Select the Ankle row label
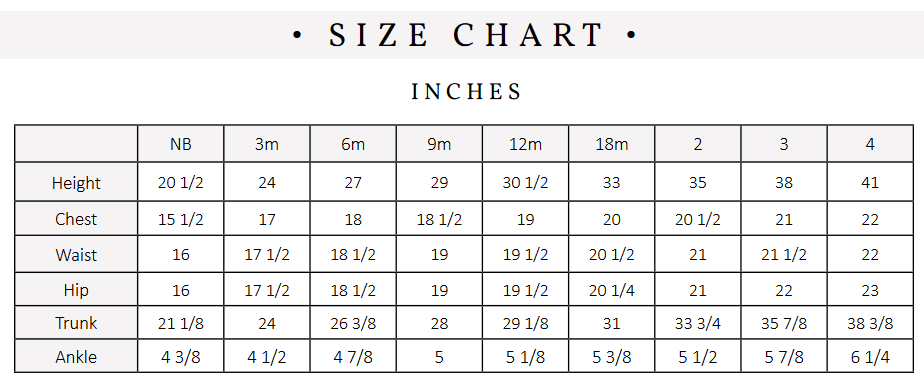Image resolution: width=924 pixels, height=385 pixels. click(76, 357)
